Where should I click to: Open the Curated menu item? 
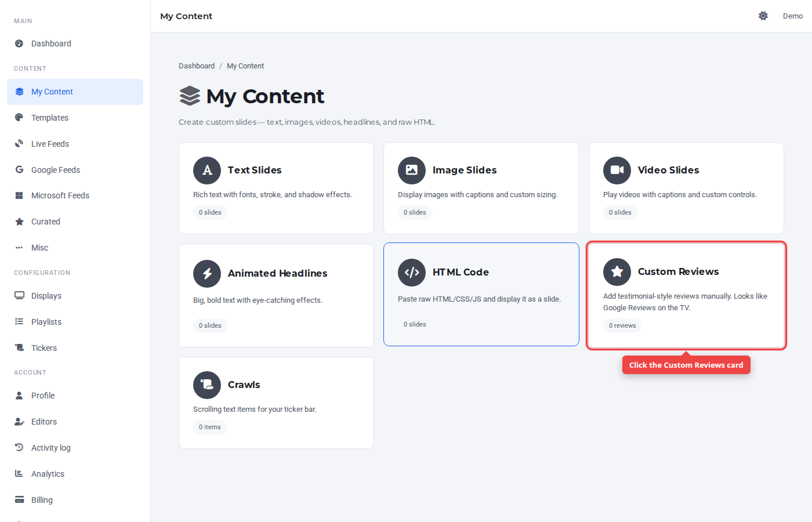(75, 222)
